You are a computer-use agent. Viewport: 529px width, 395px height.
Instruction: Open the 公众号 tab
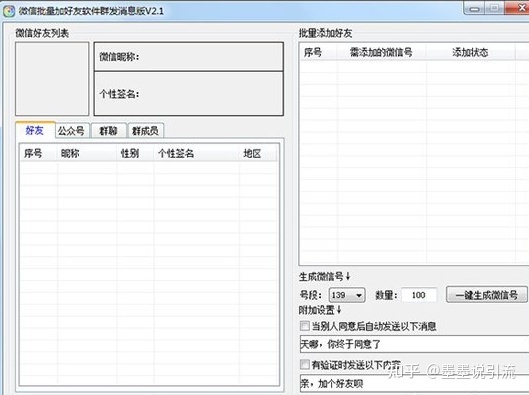72,131
